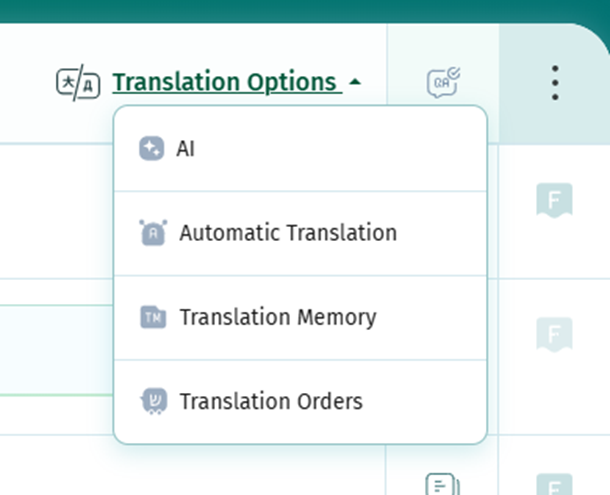This screenshot has width=610, height=495.
Task: Select Automatic Translation menu entry
Action: pyautogui.click(x=288, y=233)
